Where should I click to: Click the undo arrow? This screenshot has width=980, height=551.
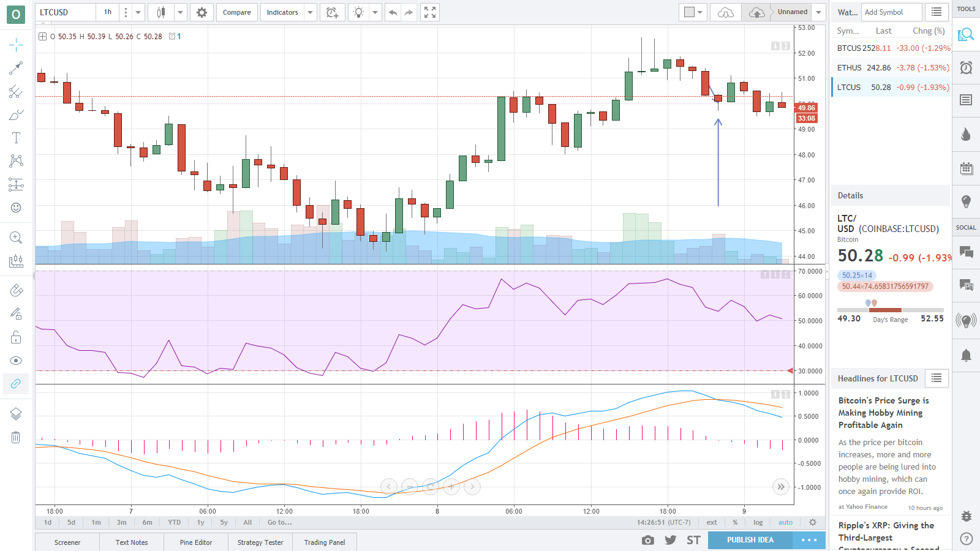pos(393,12)
